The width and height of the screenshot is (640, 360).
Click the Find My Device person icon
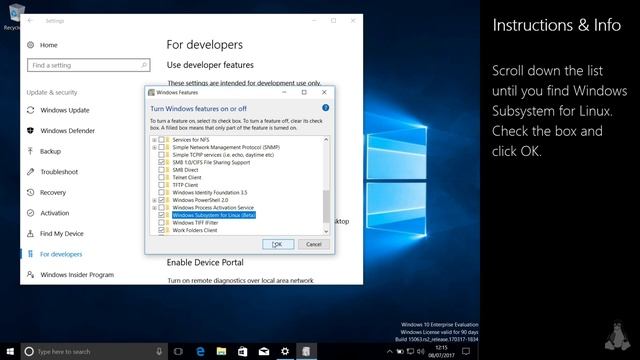coord(31,233)
